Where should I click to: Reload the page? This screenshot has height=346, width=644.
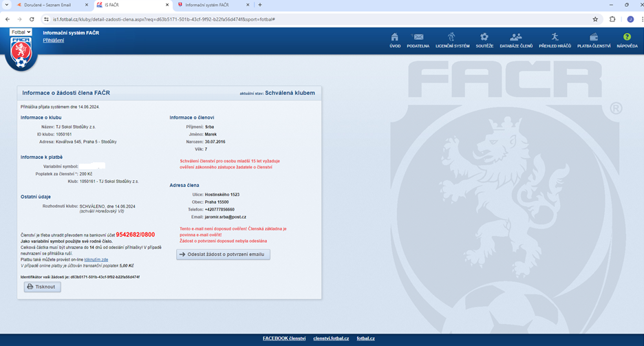32,19
